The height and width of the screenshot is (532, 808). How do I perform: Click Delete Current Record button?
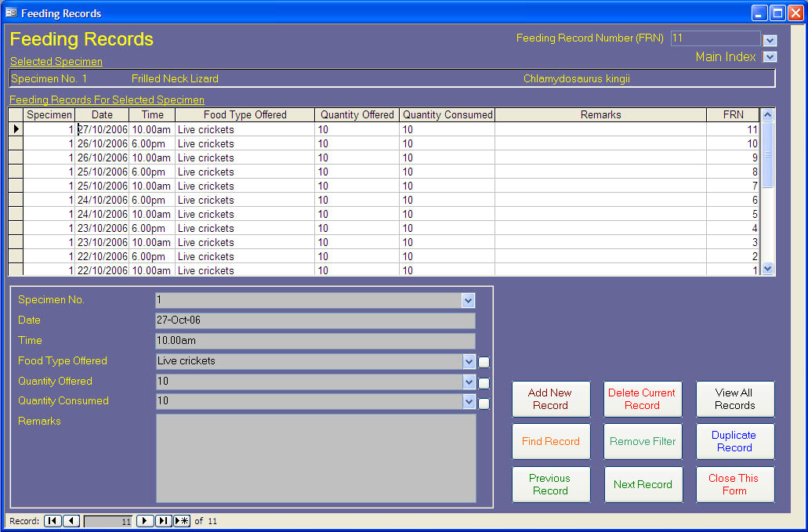(x=643, y=399)
